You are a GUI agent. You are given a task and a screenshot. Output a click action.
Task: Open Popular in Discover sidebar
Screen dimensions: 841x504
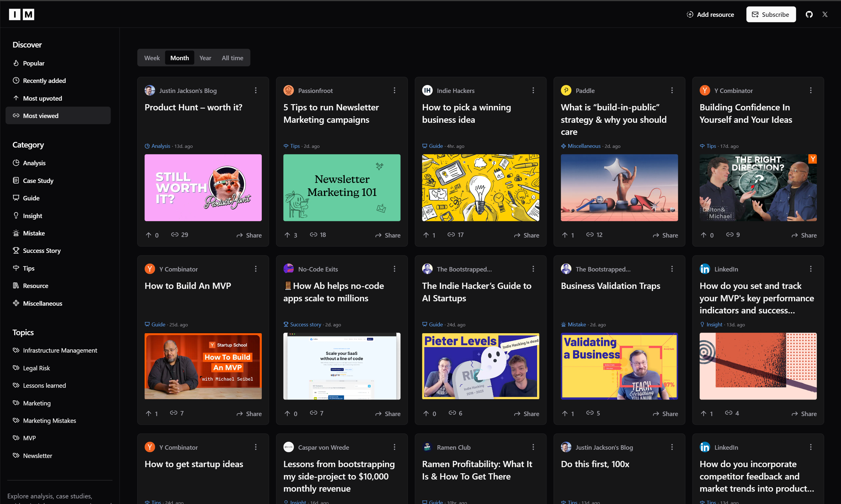(58, 63)
